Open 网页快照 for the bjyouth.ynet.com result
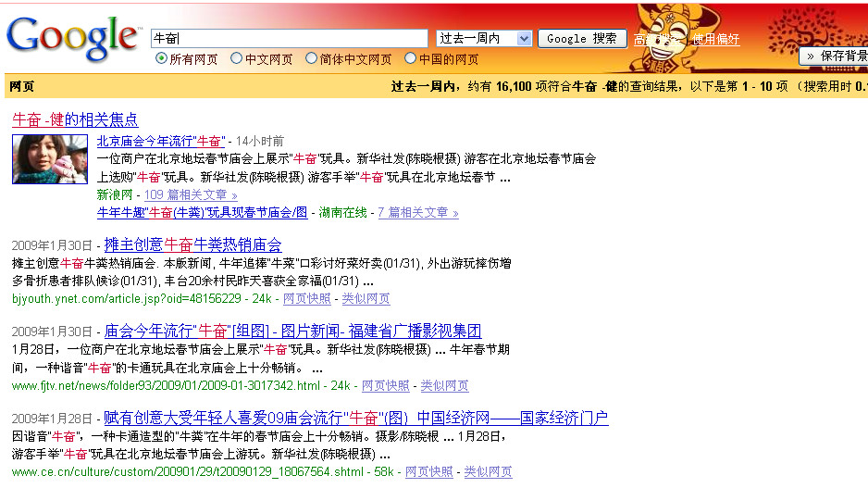 [x=306, y=299]
